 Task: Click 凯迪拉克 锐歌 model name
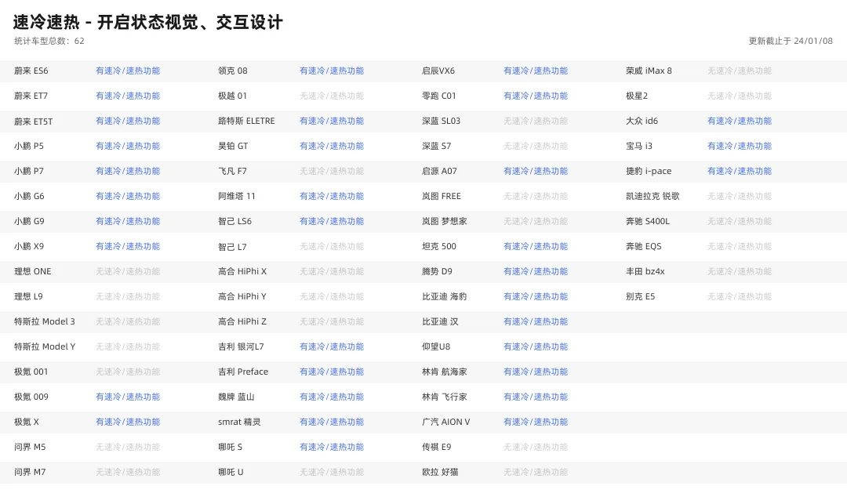click(x=653, y=197)
